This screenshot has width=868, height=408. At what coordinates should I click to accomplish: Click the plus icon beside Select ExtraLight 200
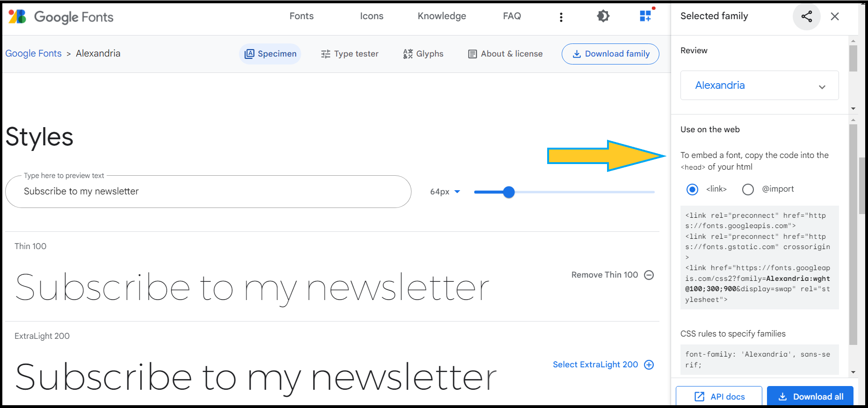pyautogui.click(x=649, y=365)
